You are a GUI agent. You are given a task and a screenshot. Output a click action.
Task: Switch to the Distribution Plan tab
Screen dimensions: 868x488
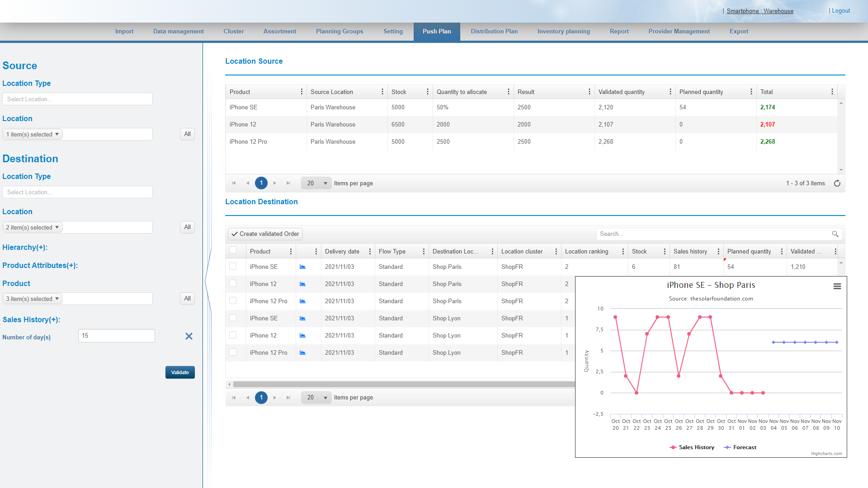[494, 32]
